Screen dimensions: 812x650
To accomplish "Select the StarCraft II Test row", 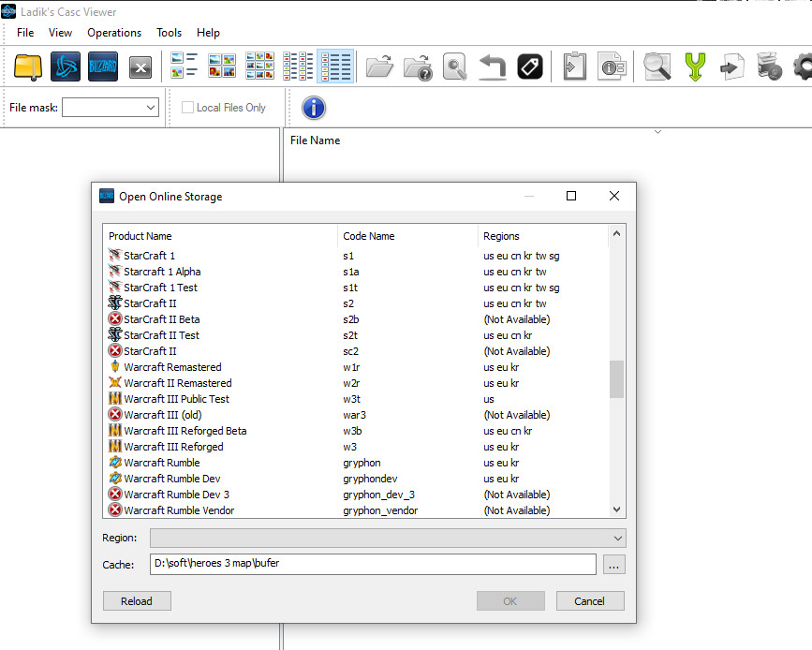I will [x=357, y=335].
